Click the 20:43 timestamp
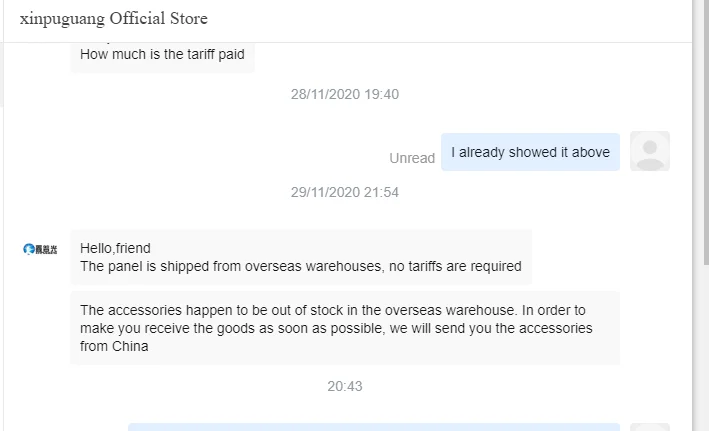Image resolution: width=709 pixels, height=431 pixels. 345,386
